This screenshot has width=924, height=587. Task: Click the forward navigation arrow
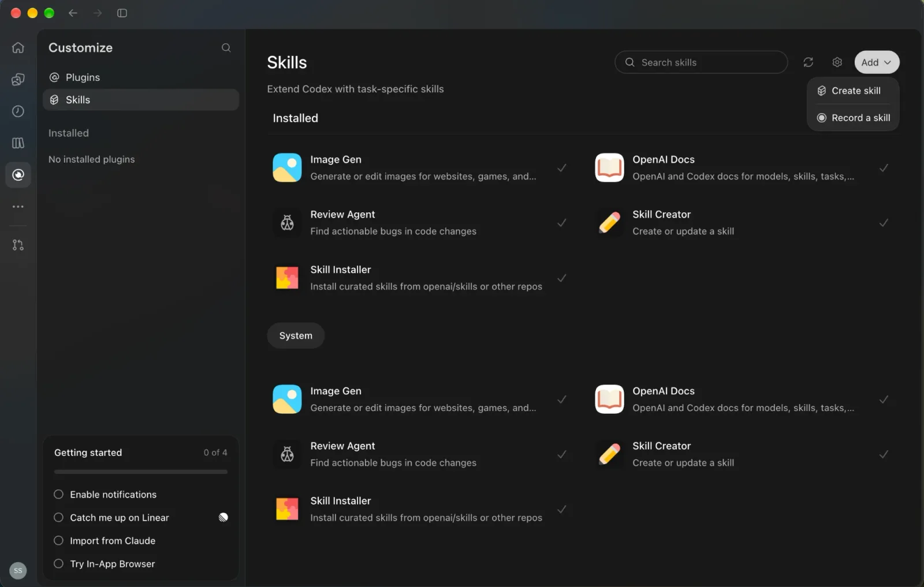(x=98, y=13)
